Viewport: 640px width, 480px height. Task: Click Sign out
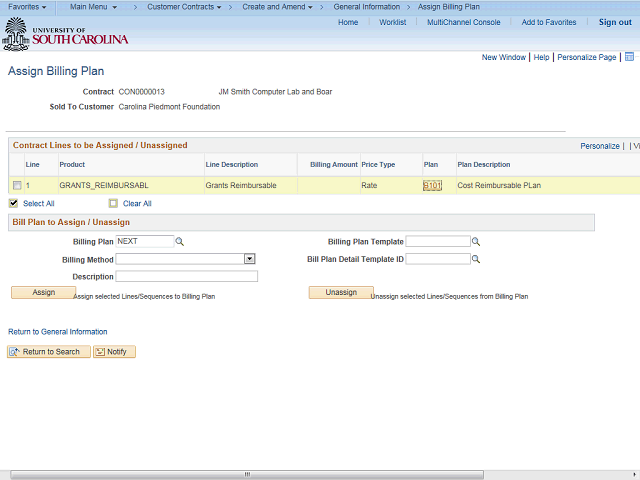615,22
